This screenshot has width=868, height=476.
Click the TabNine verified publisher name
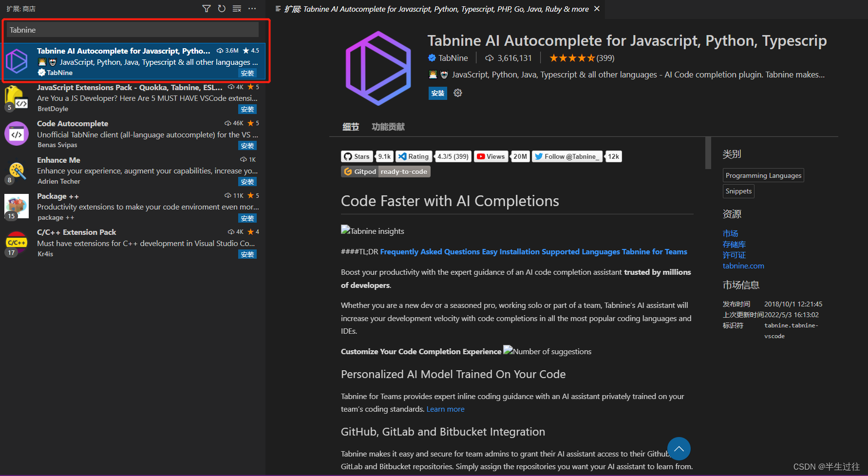coord(453,58)
